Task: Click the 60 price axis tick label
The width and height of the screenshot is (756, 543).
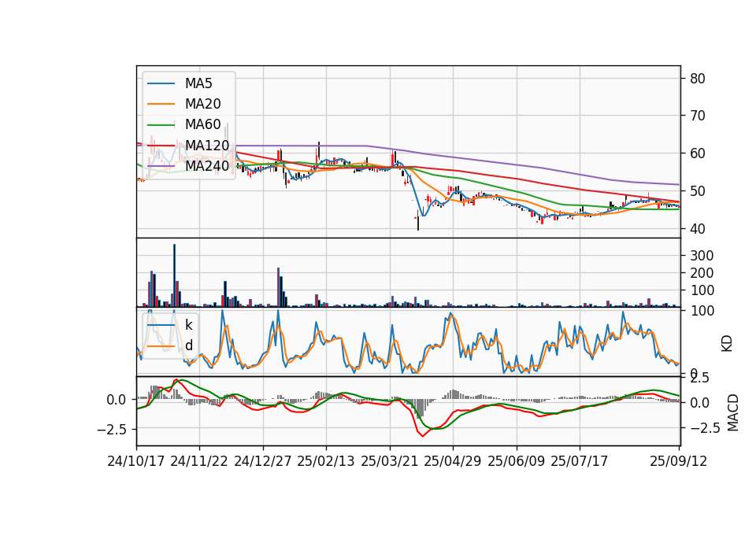Action: point(698,153)
